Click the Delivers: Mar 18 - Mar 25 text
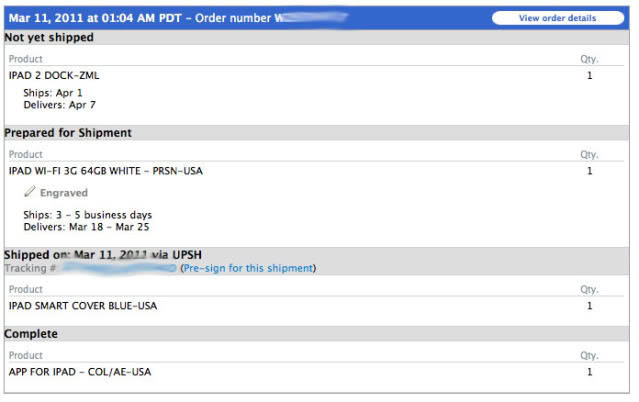639x402 pixels. pyautogui.click(x=85, y=227)
